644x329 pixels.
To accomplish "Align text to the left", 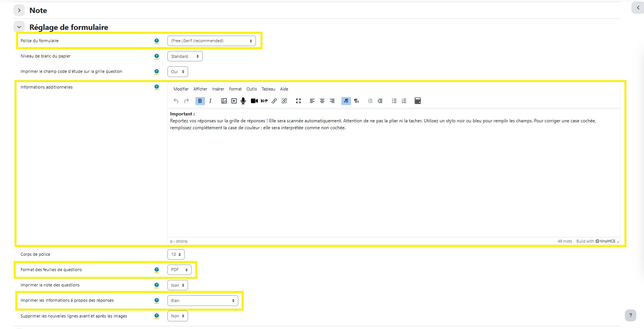I will pos(312,101).
